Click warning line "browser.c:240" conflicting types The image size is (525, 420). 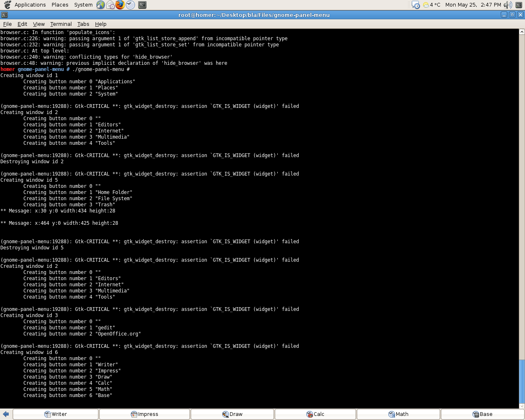click(x=87, y=57)
